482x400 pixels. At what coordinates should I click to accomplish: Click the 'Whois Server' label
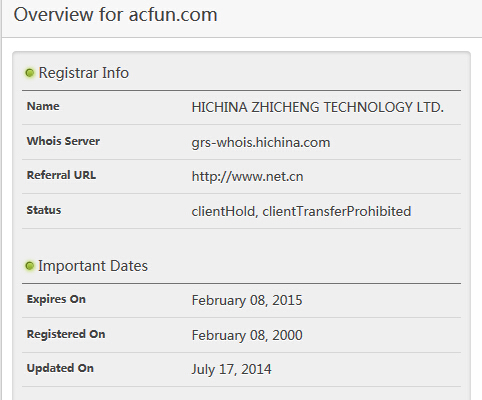tap(63, 141)
